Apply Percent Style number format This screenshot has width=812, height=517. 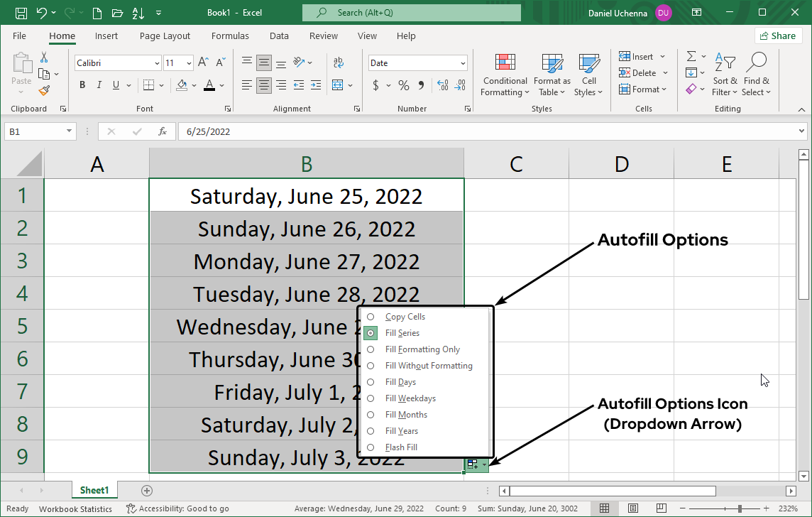(403, 85)
